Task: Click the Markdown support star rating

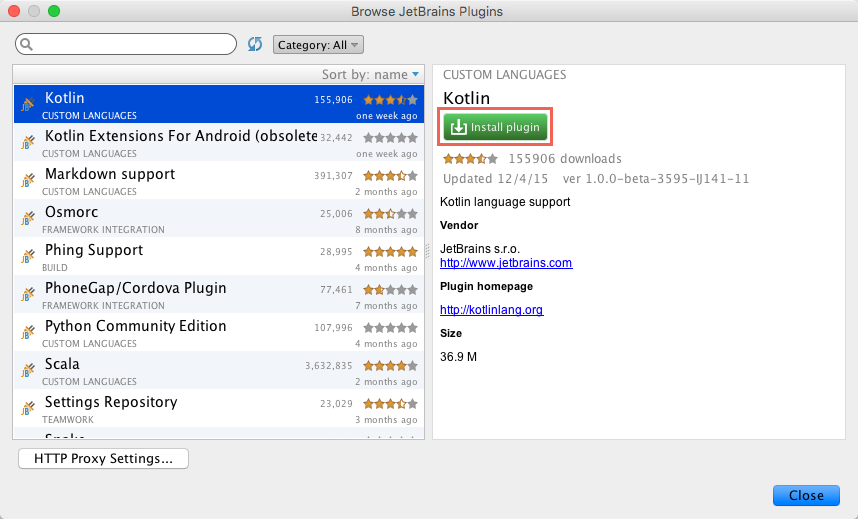Action: tap(390, 176)
